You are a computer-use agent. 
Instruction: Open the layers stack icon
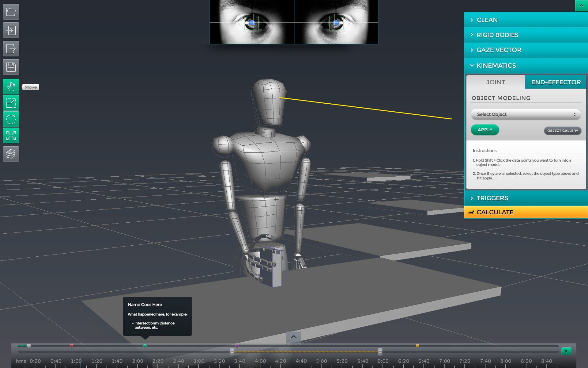coord(11,154)
